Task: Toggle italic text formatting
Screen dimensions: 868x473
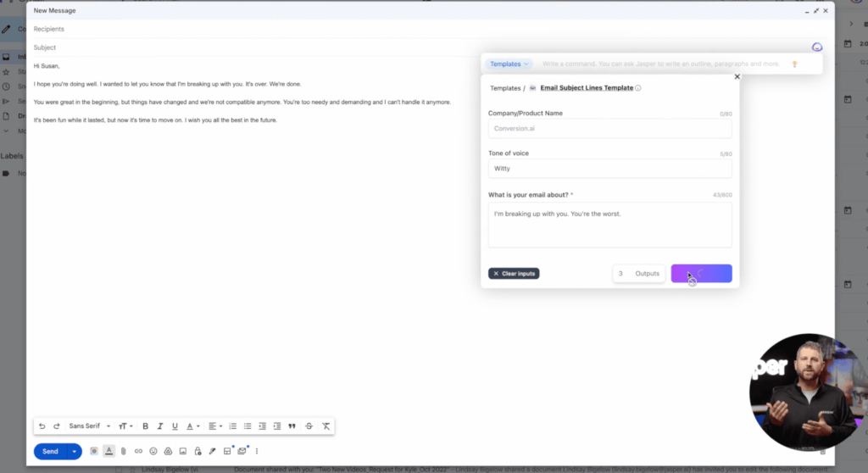Action: point(160,426)
